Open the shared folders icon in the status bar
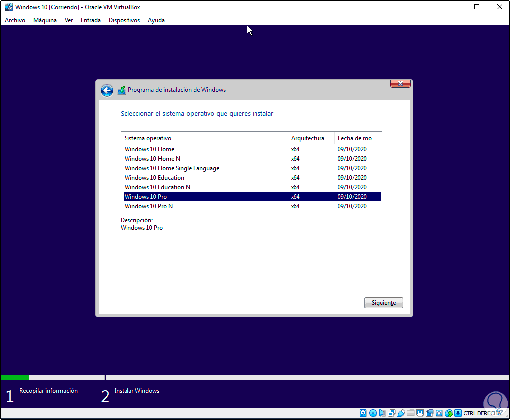 (x=410, y=413)
